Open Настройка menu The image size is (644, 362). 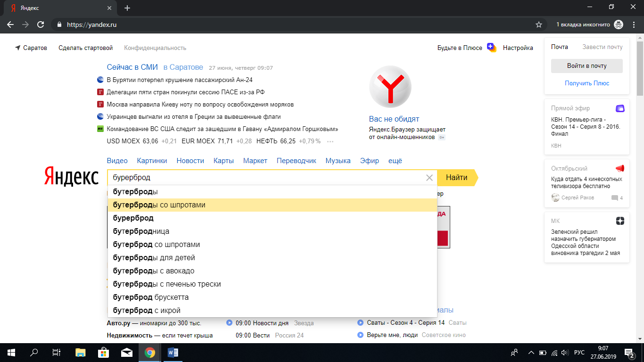pos(518,48)
